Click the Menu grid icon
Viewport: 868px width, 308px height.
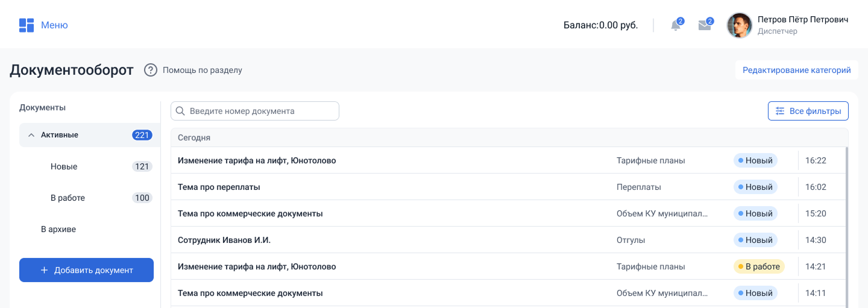coord(26,25)
